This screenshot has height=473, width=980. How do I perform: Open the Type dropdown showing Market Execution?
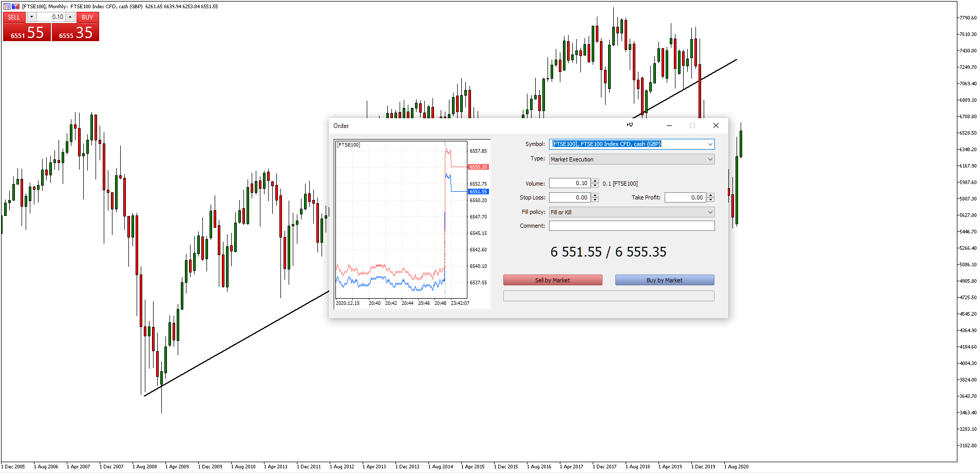tap(710, 159)
